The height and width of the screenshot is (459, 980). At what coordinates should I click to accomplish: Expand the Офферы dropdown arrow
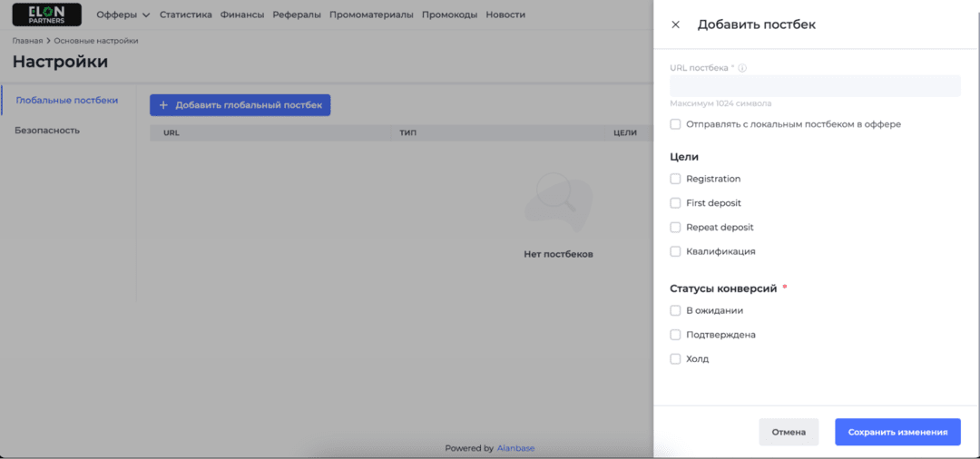pyautogui.click(x=146, y=15)
